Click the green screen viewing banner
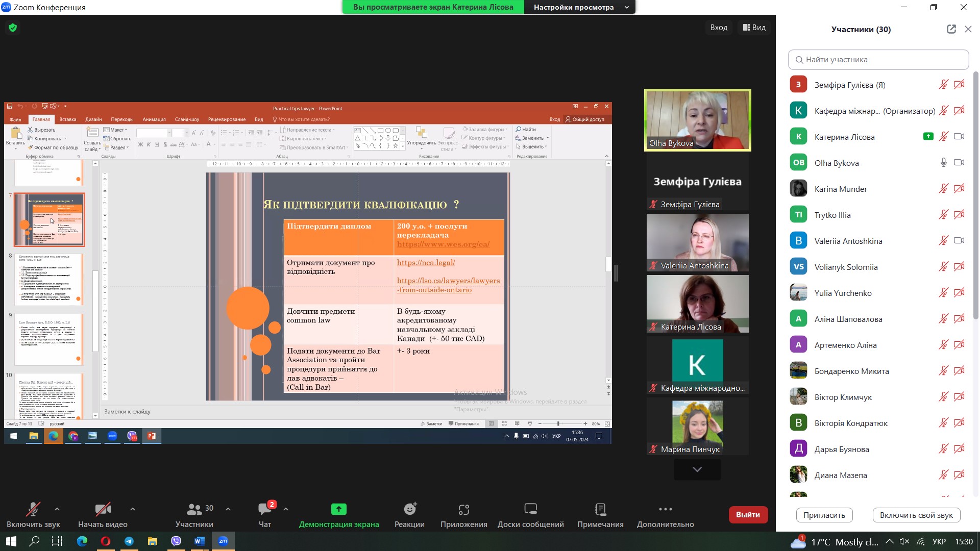Image resolution: width=980 pixels, height=551 pixels. tap(433, 7)
